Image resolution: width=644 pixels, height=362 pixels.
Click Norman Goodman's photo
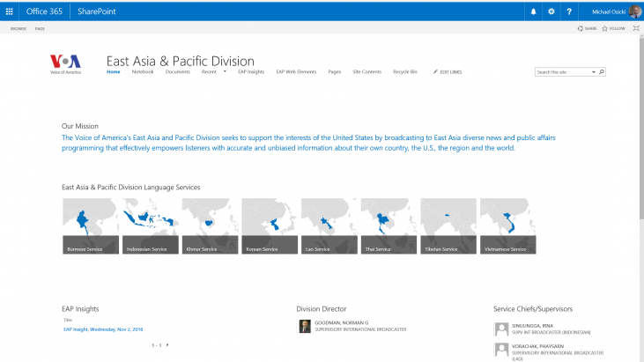click(305, 326)
